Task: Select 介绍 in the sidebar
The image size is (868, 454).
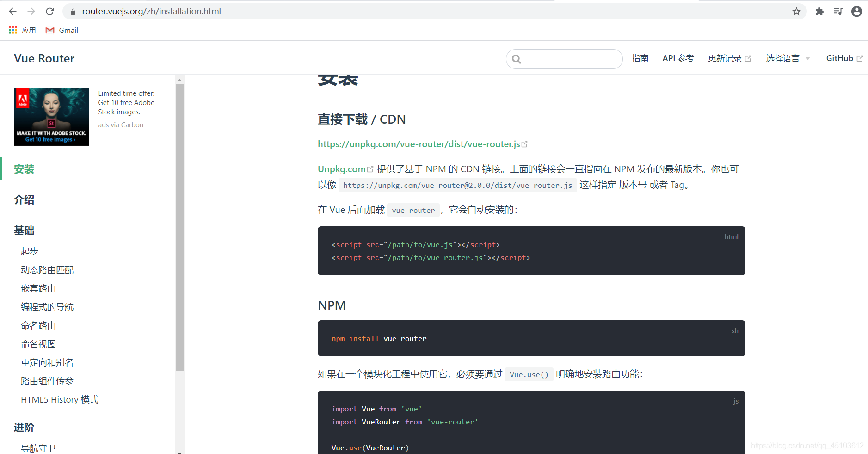Action: point(24,199)
